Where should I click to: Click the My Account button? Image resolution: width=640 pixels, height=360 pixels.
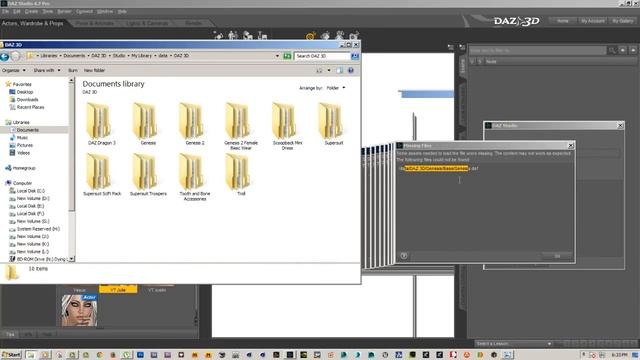592,21
